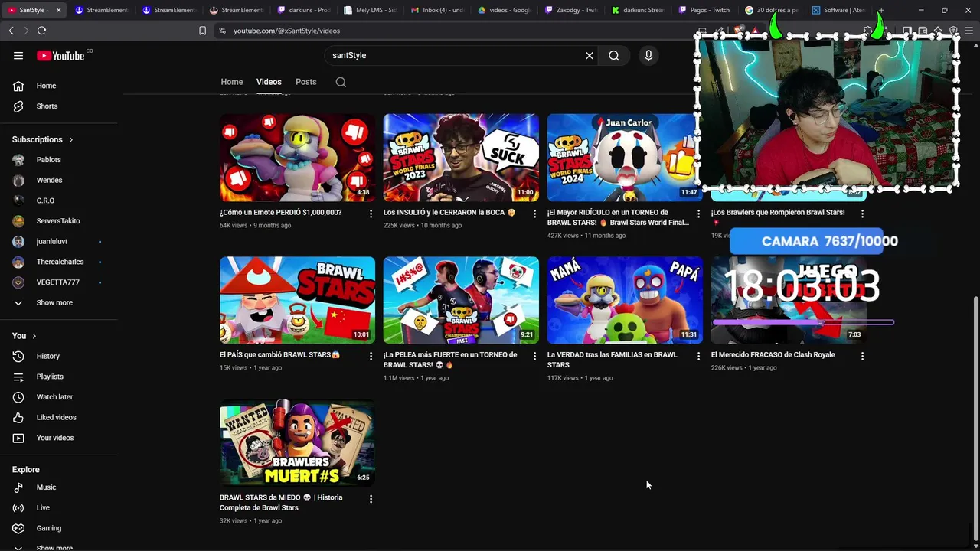Open more options for 'Los Brawlers que Rompieron' video
This screenshot has height=551, width=980.
point(862,214)
